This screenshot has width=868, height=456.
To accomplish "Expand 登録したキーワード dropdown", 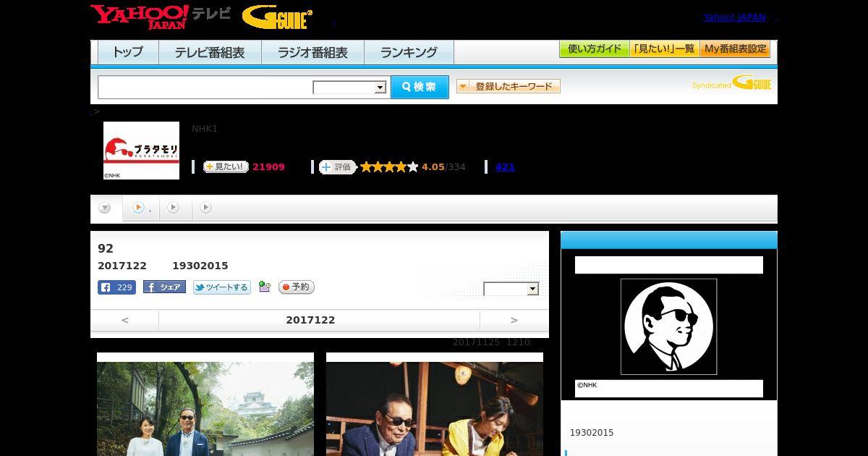I will 509,86.
